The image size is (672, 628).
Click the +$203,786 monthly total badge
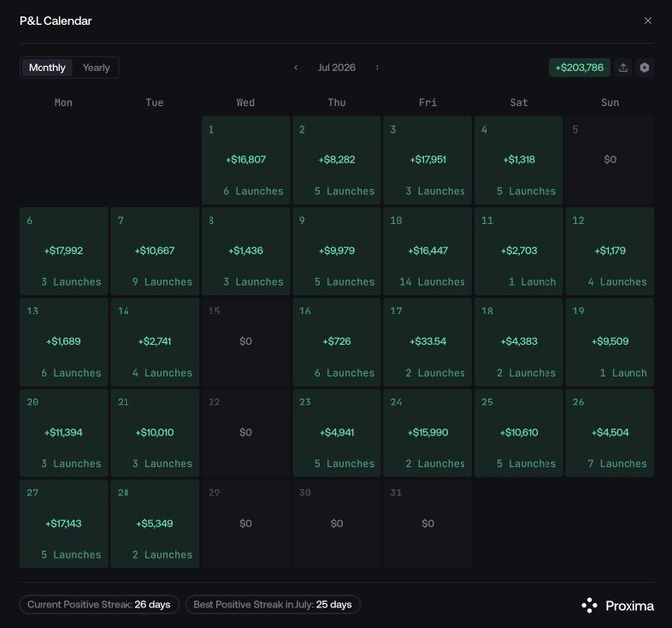click(x=579, y=68)
